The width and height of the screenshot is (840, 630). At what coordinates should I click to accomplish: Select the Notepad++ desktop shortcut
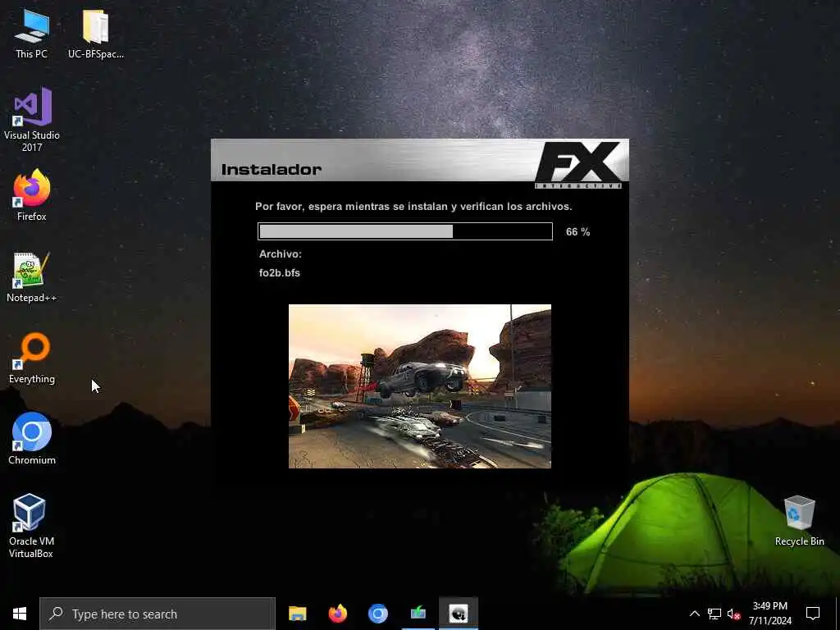pos(32,277)
